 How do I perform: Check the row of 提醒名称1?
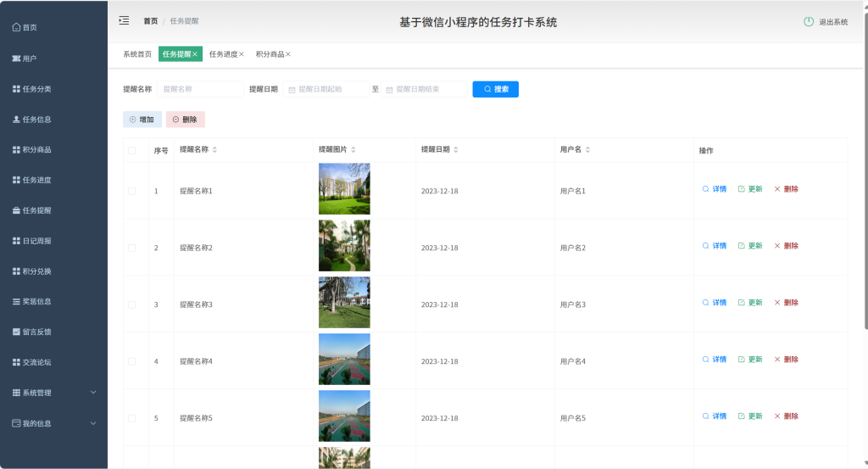coord(131,191)
